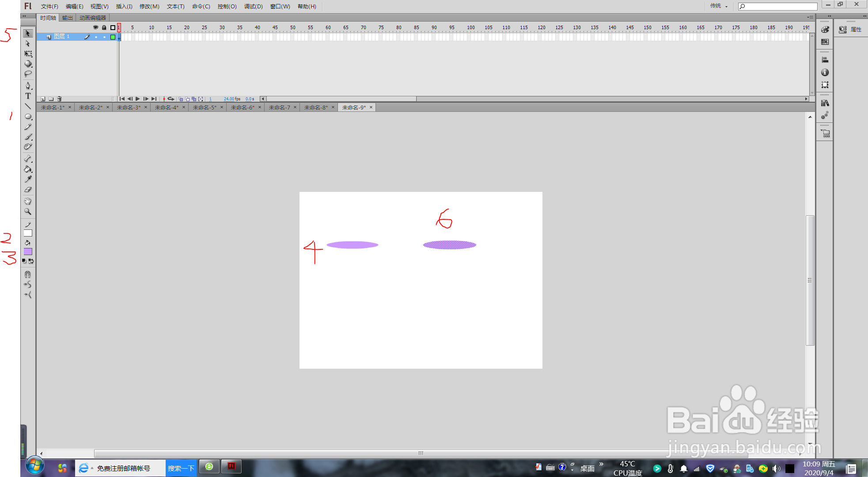Delete the layer with the trash button

point(59,99)
